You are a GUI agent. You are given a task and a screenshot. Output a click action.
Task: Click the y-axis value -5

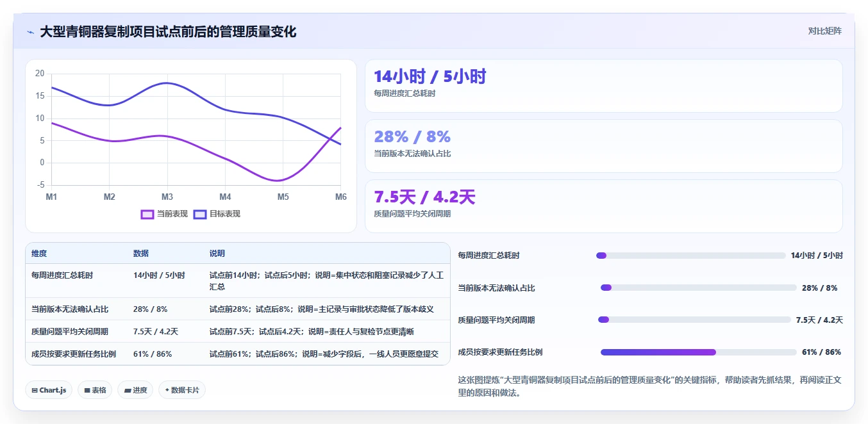[41, 185]
